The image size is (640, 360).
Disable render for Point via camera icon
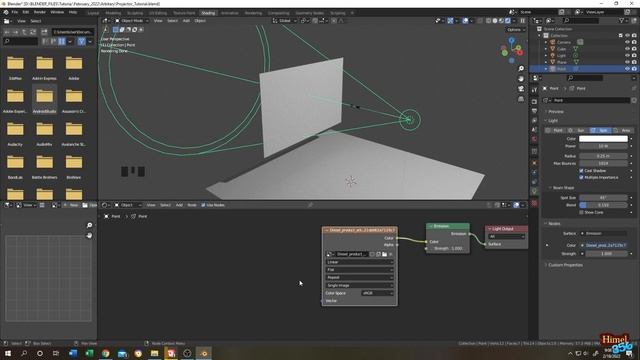pos(634,69)
